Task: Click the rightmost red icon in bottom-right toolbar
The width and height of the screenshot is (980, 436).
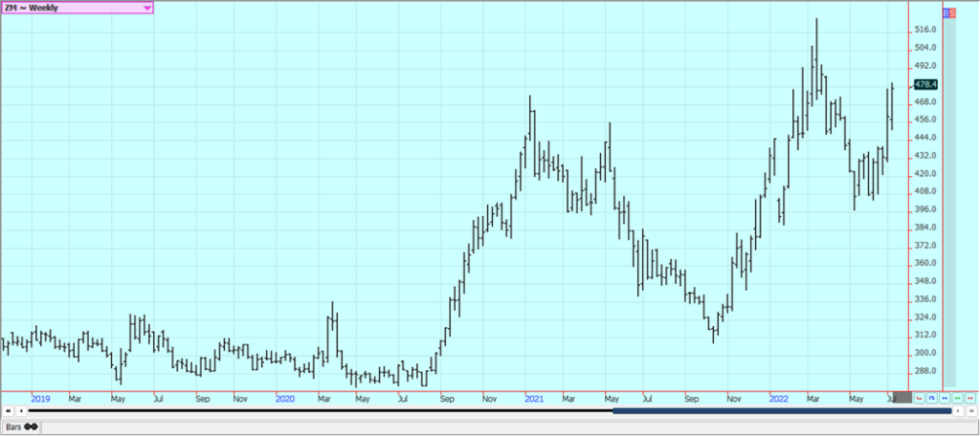Action: tap(970, 398)
